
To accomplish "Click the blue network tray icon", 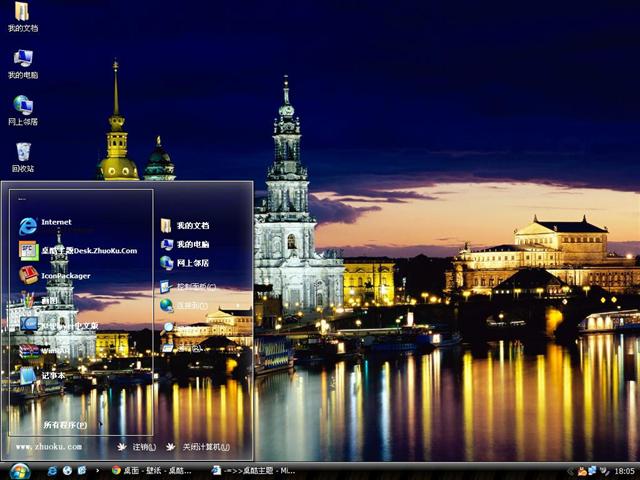I will 592,471.
